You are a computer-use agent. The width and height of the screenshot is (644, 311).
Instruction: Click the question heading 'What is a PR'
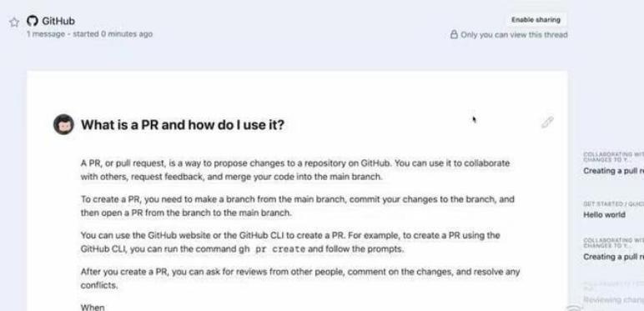pos(183,125)
